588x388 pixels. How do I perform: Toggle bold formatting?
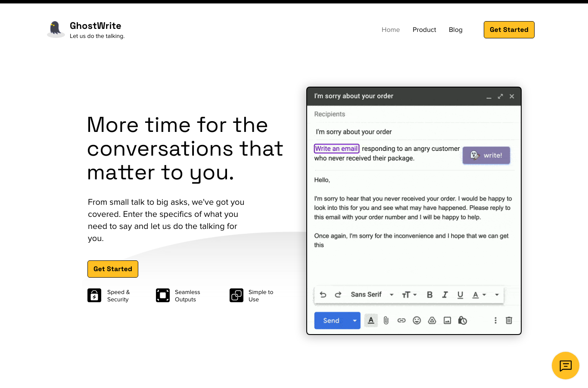tap(429, 294)
